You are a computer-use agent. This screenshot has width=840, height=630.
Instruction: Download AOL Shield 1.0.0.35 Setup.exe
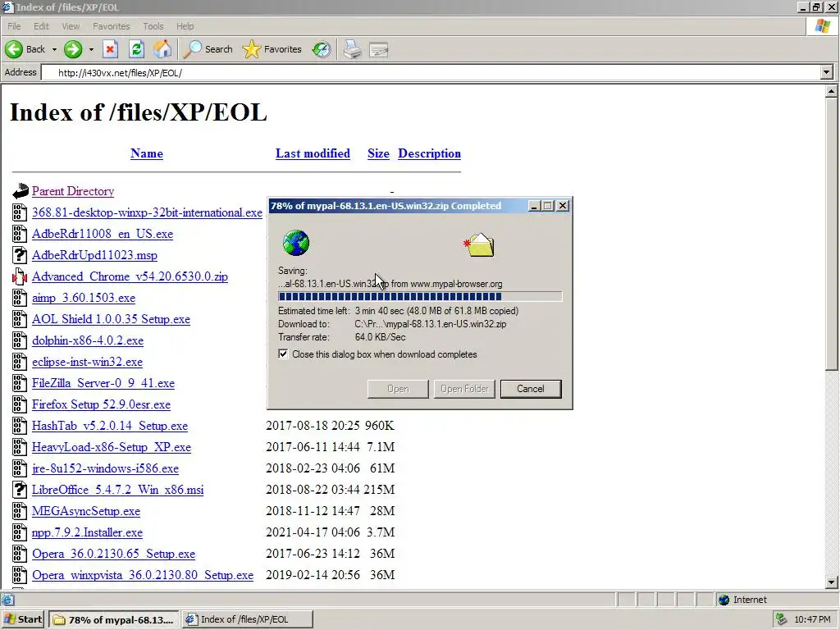(111, 319)
